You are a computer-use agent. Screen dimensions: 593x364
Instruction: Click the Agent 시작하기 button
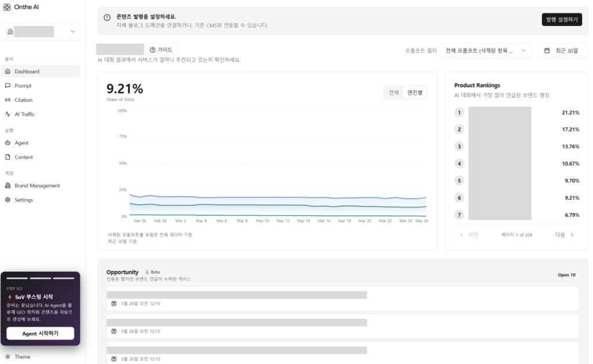point(41,333)
